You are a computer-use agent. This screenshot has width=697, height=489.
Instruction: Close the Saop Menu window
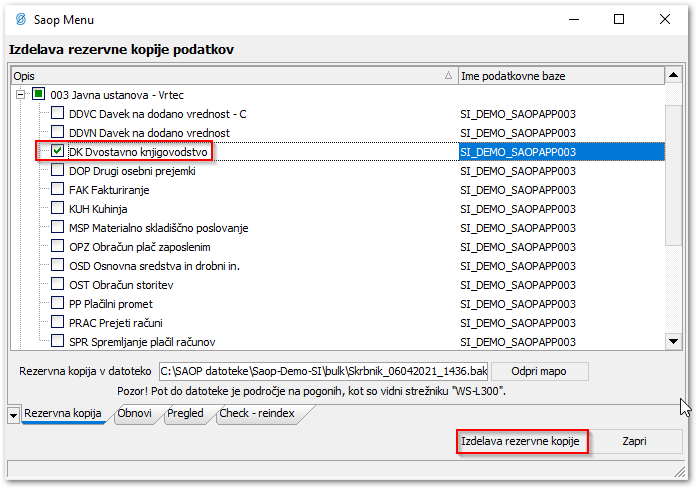click(665, 20)
